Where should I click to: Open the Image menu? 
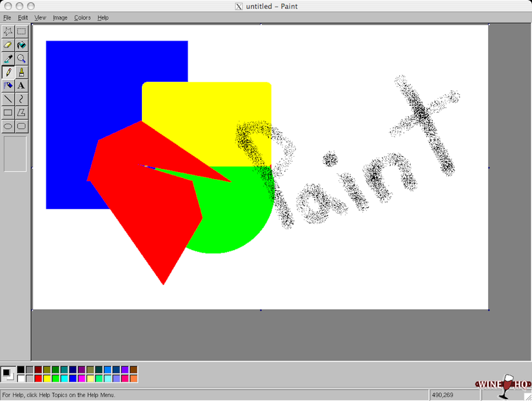(x=60, y=17)
